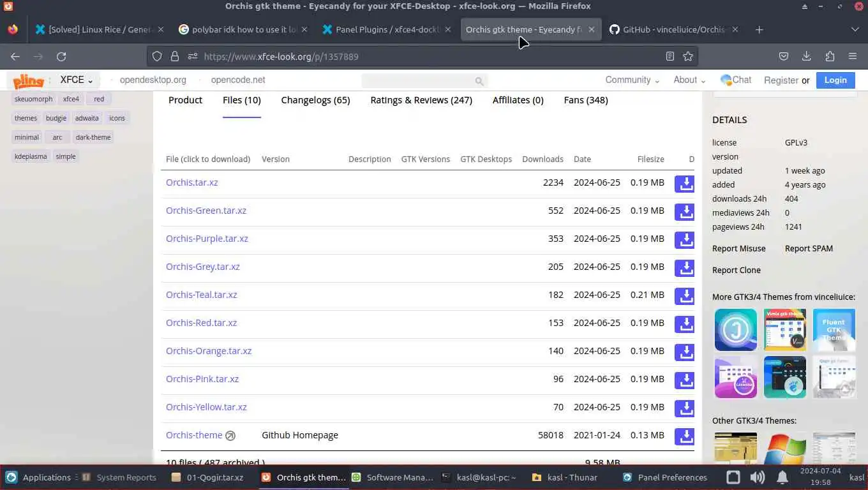
Task: Click download icon in Orchis-Yellow.tar.xz row
Action: tap(684, 408)
